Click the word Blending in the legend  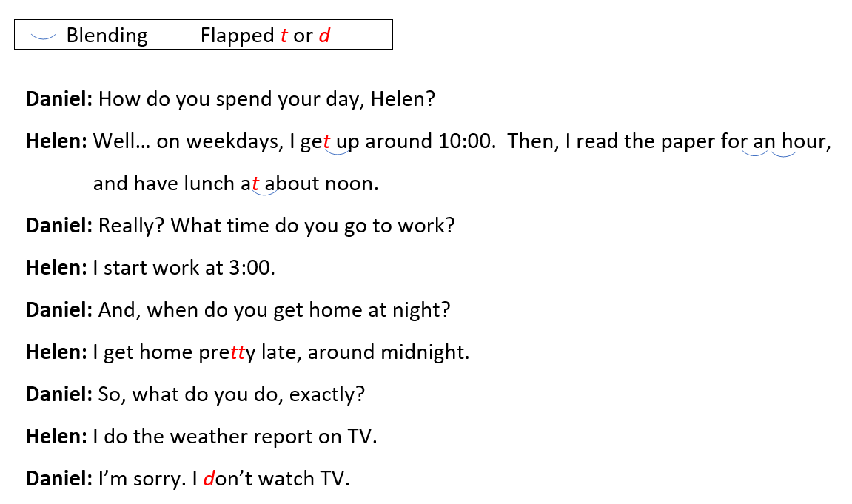(107, 36)
